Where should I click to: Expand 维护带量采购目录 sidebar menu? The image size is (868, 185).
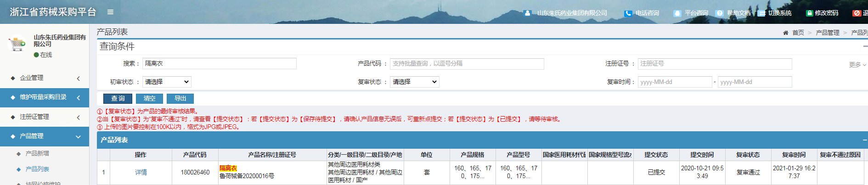(45, 97)
